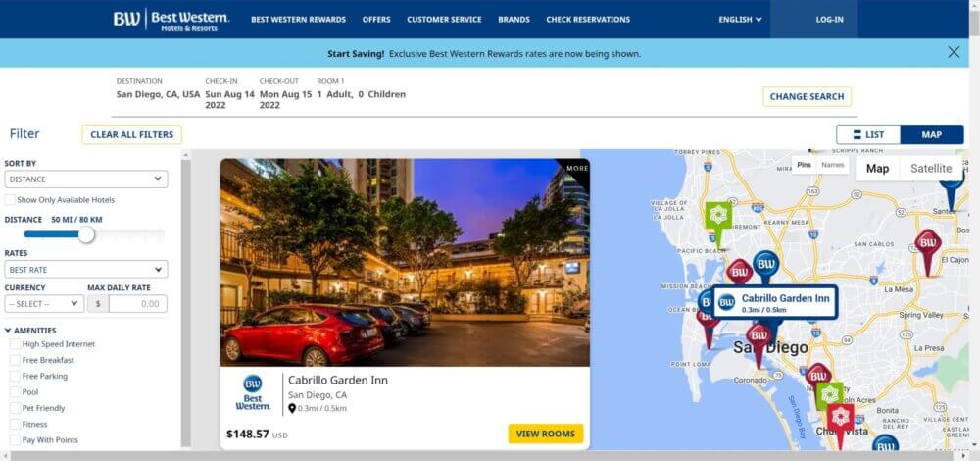Click the MORE corner tag on hotel photo
This screenshot has width=980, height=461.
pos(577,169)
